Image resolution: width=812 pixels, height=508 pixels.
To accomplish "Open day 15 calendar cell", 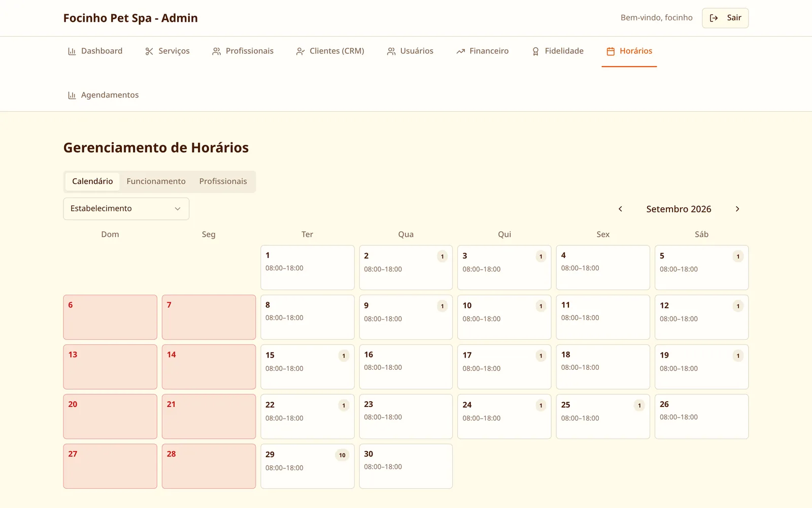I will point(308,367).
